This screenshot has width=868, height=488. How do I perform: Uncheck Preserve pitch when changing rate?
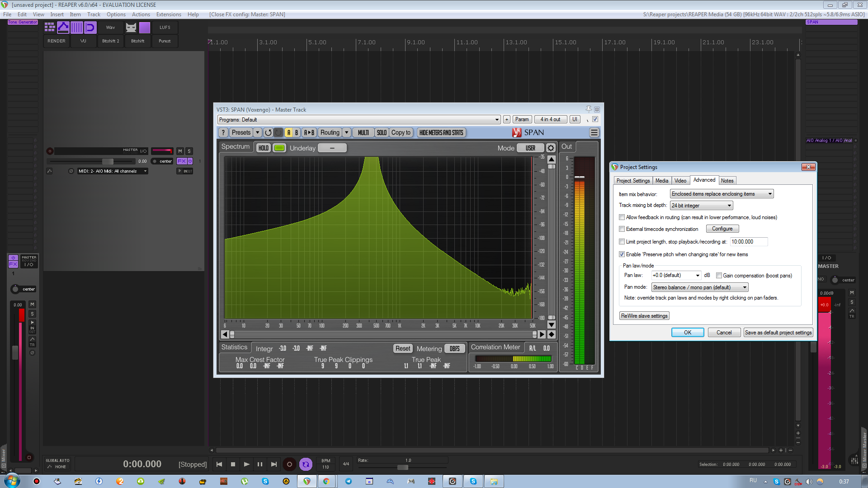(x=622, y=254)
